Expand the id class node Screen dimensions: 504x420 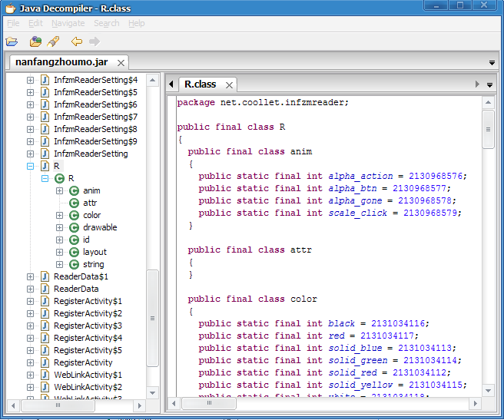click(59, 240)
